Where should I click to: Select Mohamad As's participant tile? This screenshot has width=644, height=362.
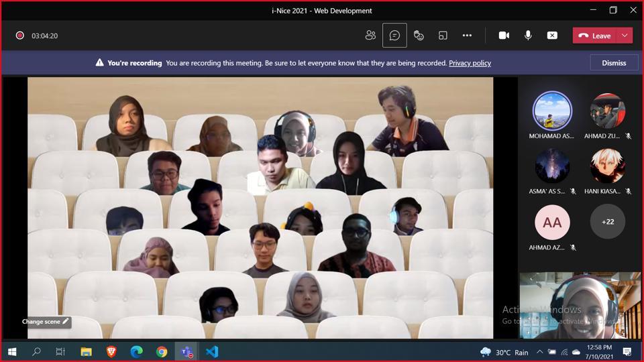pos(551,111)
